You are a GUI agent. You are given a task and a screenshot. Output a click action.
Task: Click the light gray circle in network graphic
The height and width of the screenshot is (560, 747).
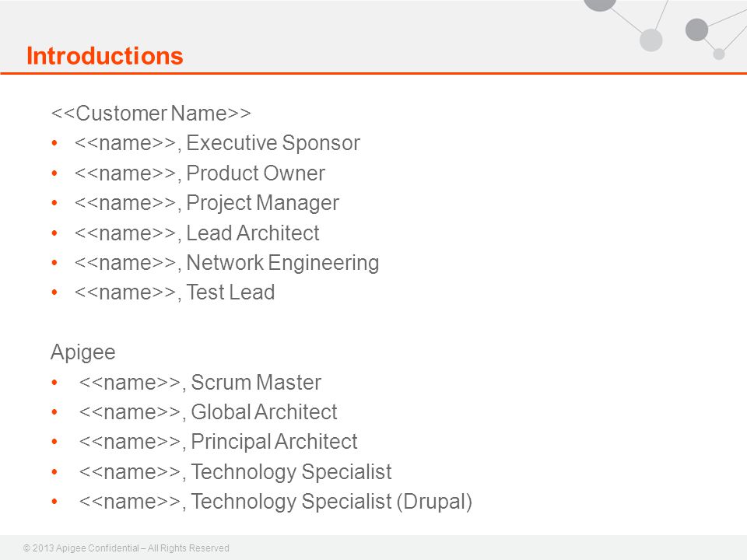tap(651, 40)
